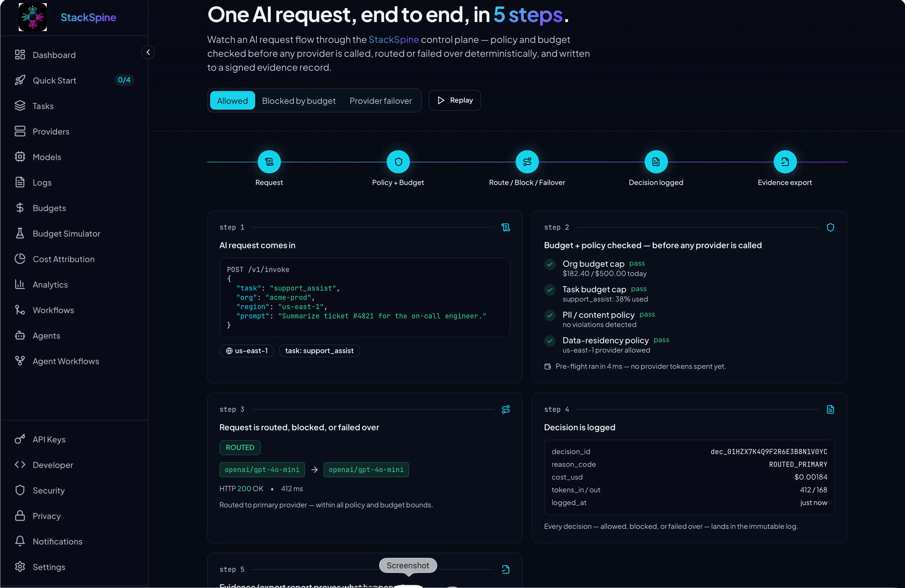Go to Agent Workflows menu label
This screenshot has height=588, width=905.
(66, 361)
